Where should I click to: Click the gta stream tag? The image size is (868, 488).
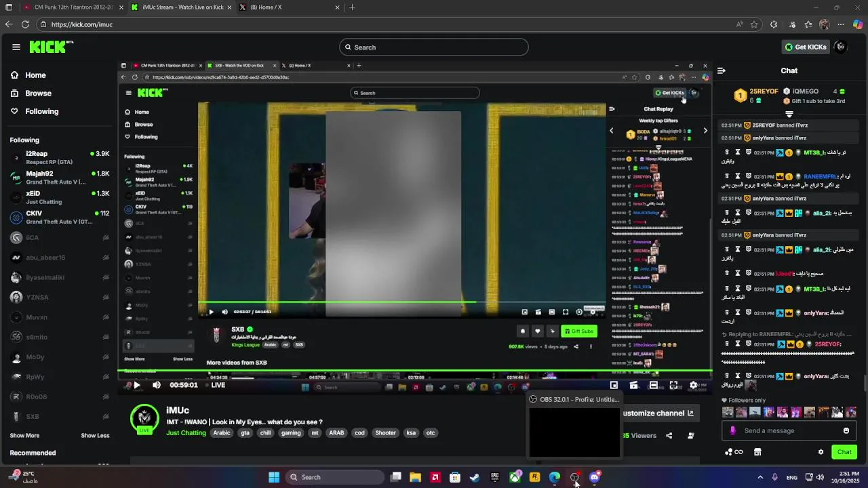[x=245, y=432]
